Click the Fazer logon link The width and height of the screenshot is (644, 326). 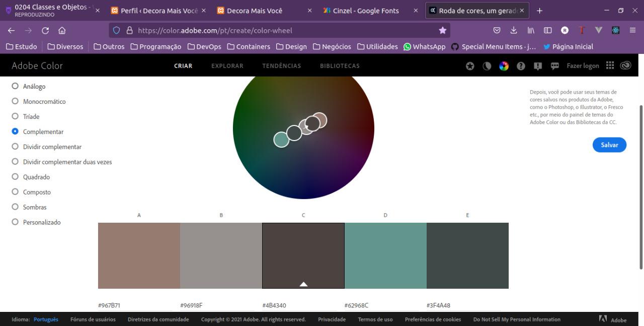pyautogui.click(x=583, y=66)
